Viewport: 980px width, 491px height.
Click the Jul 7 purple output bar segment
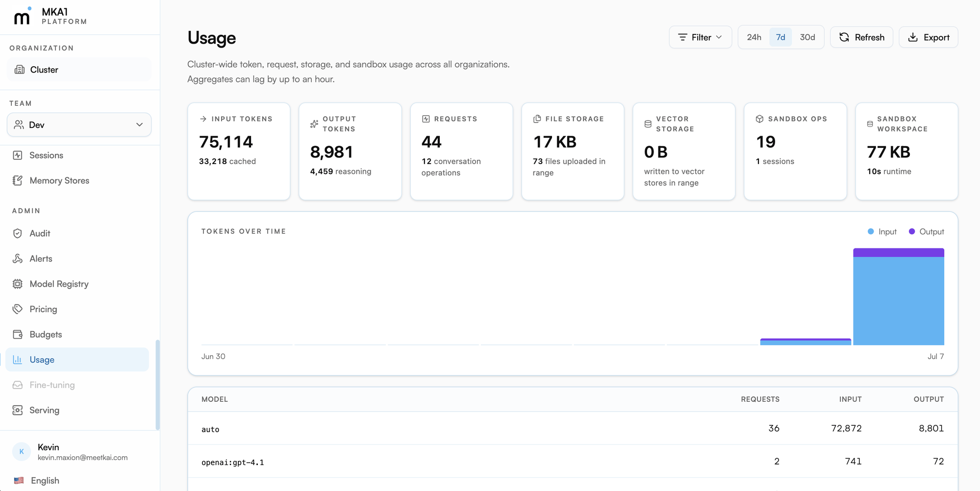point(899,253)
